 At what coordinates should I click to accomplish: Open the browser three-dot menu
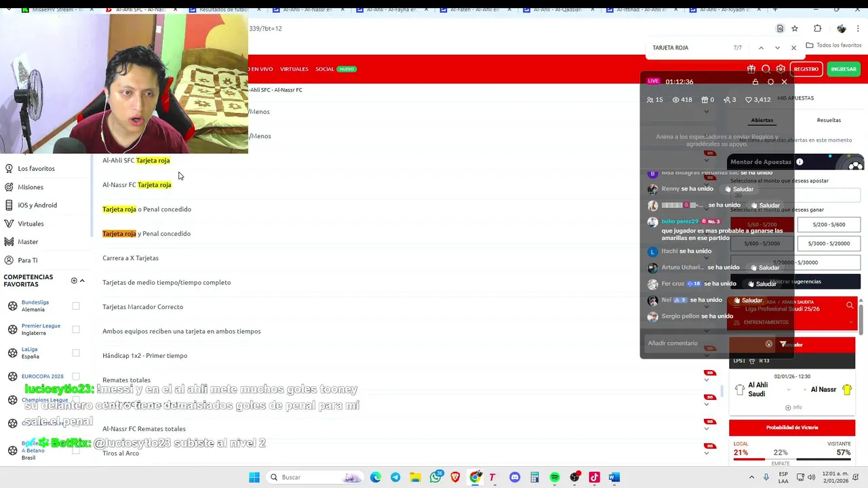pyautogui.click(x=859, y=28)
